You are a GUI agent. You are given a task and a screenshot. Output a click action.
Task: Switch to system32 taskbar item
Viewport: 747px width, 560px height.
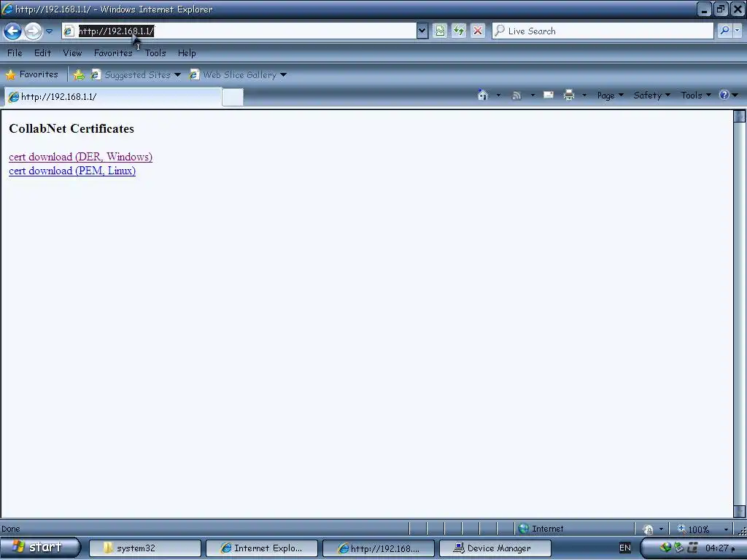145,548
